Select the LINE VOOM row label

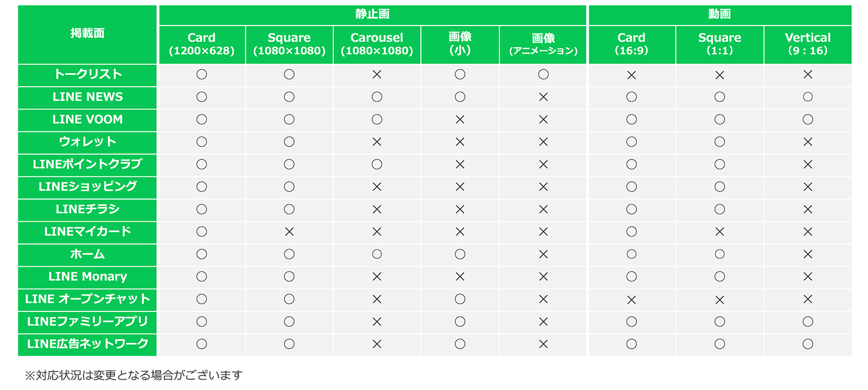tap(87, 119)
